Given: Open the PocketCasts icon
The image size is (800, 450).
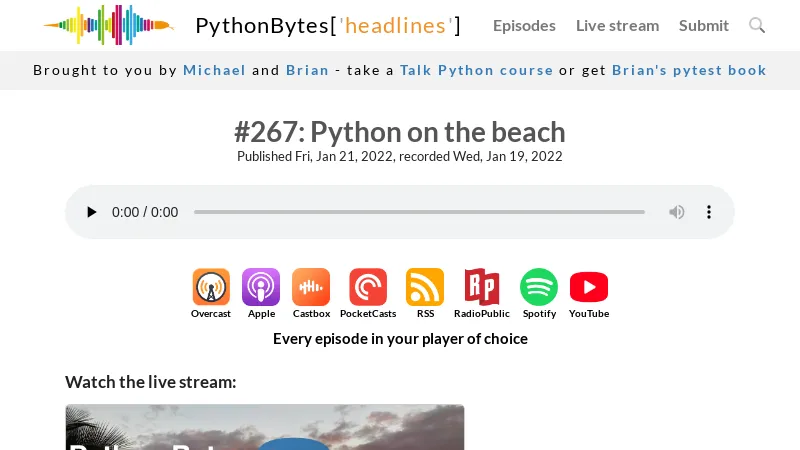Looking at the screenshot, I should (368, 287).
